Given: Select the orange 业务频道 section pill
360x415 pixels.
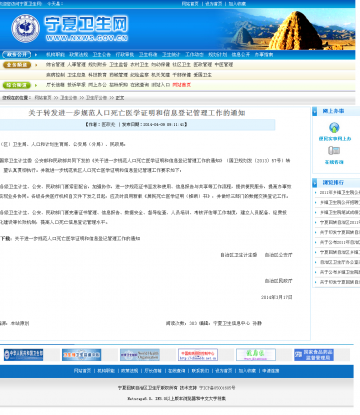Looking at the screenshot, I should [x=17, y=65].
